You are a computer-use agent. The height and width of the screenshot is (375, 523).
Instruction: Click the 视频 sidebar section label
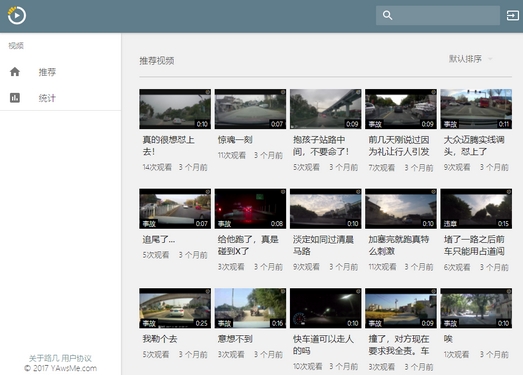pyautogui.click(x=16, y=45)
